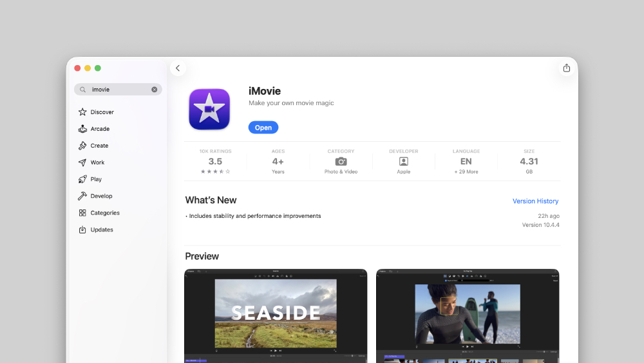644x363 pixels.
Task: Click the star ratings row
Action: [x=215, y=172]
